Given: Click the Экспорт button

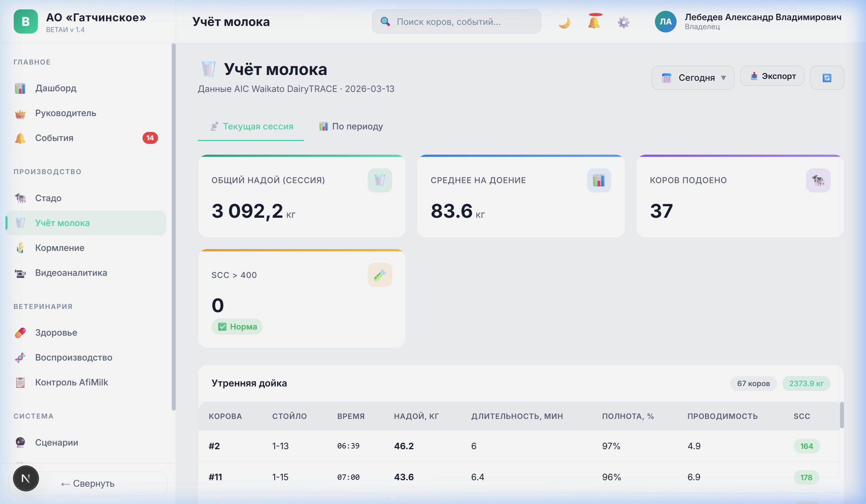Looking at the screenshot, I should (x=772, y=76).
